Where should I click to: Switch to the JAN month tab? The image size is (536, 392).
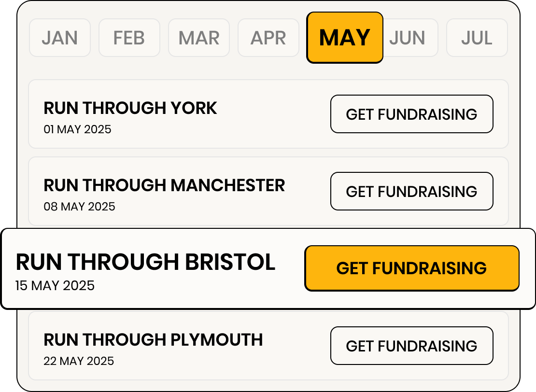[60, 38]
